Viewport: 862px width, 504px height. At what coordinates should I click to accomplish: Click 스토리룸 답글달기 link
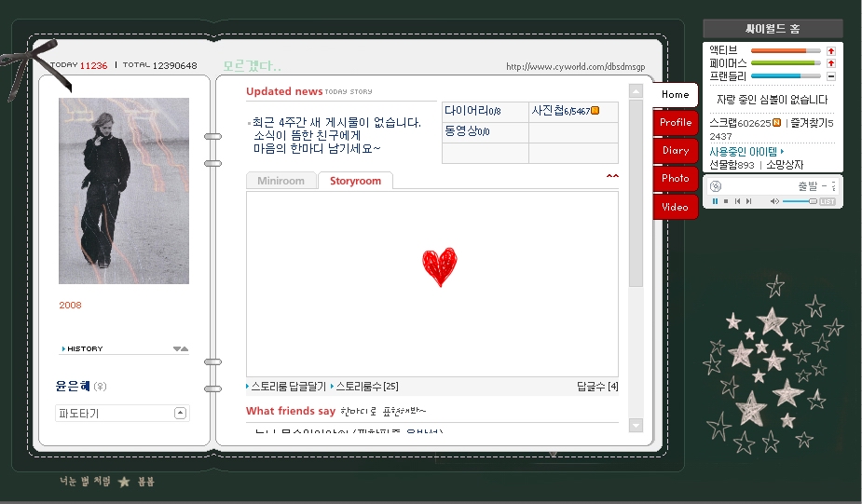[x=288, y=387]
